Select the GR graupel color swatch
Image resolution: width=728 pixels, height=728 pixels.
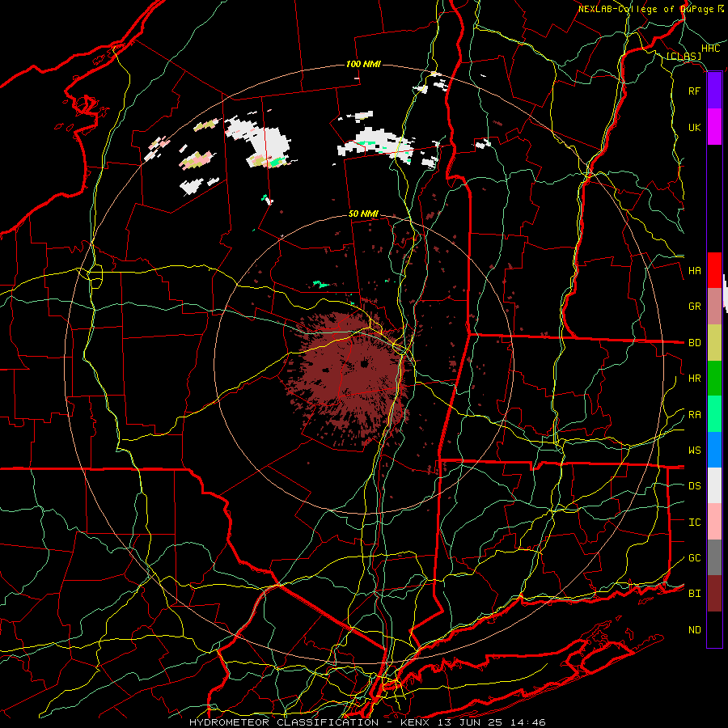click(x=714, y=307)
